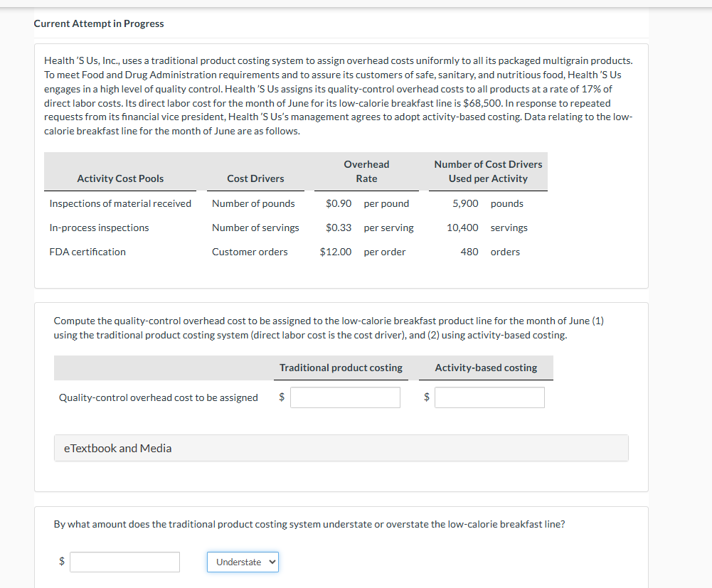Click the Quality-control overhead cost label
The width and height of the screenshot is (712, 588).
point(157,397)
